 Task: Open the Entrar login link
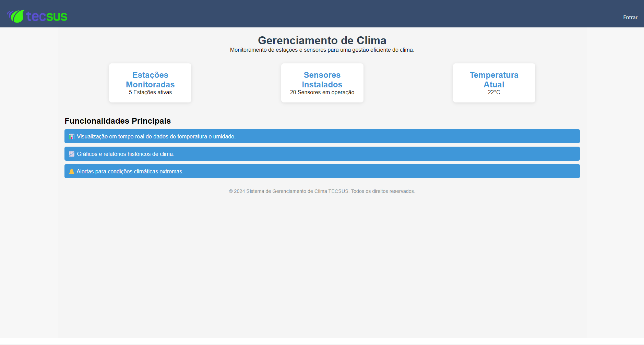(630, 17)
